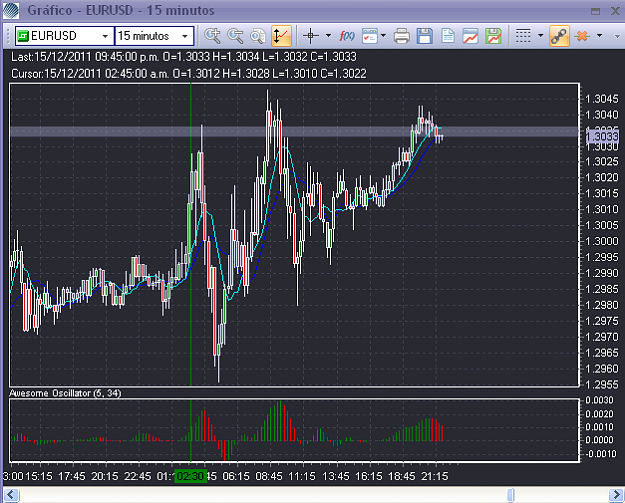Click the 1.3045 price axis label

pyautogui.click(x=601, y=99)
